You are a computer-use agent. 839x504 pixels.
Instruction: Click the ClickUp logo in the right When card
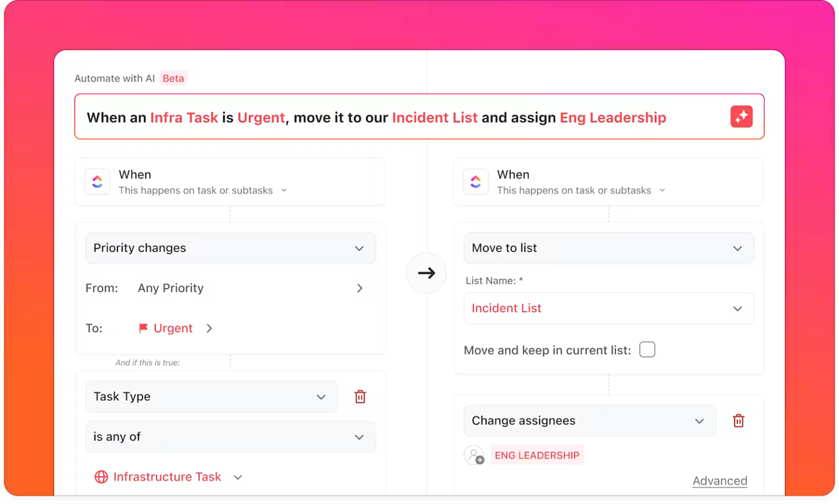pos(475,181)
